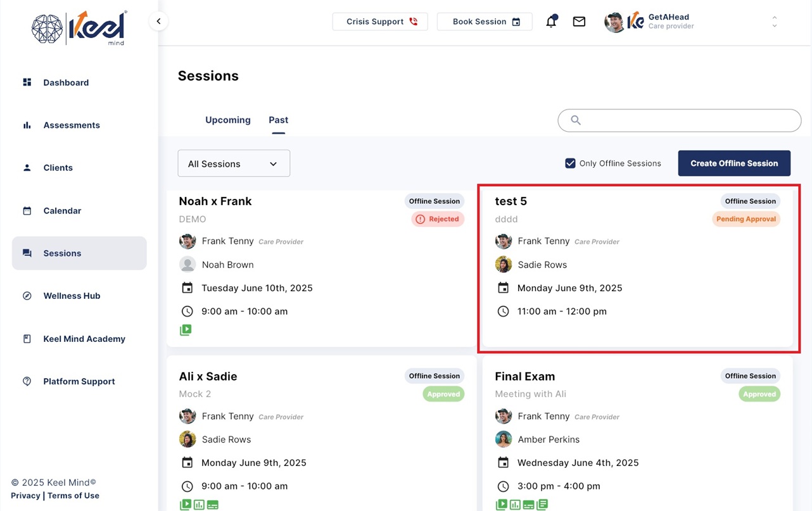Screen dimensions: 812x511
Task: Open recording icon on Noah x Frank
Action: tap(186, 330)
